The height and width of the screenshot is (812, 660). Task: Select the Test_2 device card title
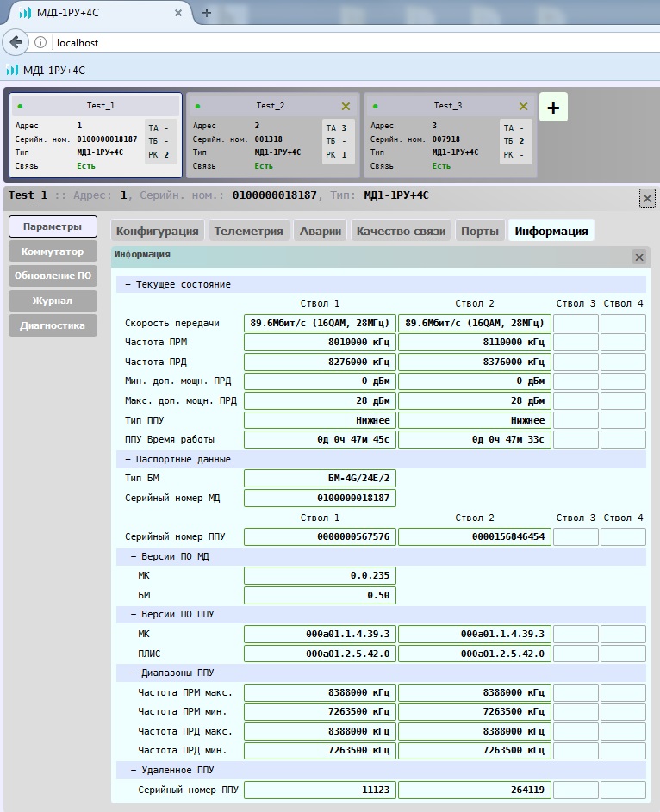(270, 106)
